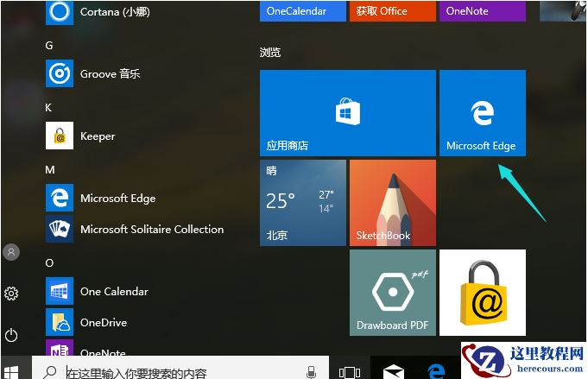Click the letter G group header

coord(49,46)
